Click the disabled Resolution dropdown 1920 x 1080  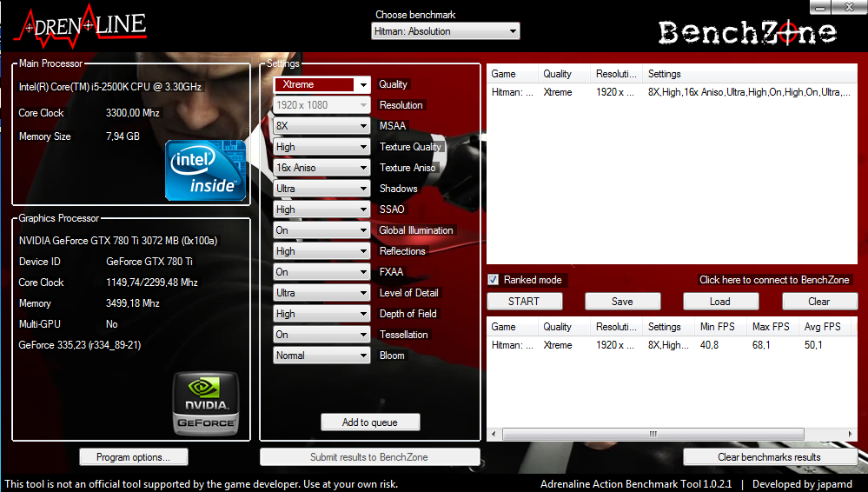point(321,104)
